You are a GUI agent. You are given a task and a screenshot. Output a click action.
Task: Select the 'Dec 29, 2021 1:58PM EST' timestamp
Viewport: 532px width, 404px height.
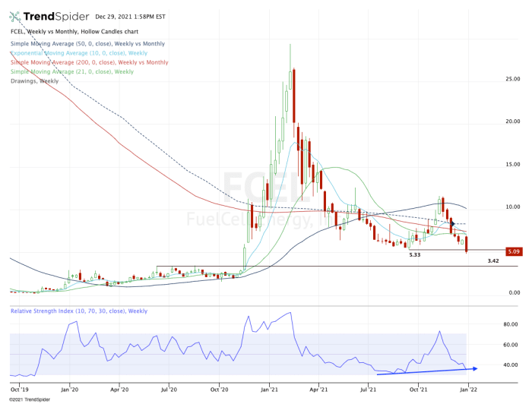pos(130,17)
